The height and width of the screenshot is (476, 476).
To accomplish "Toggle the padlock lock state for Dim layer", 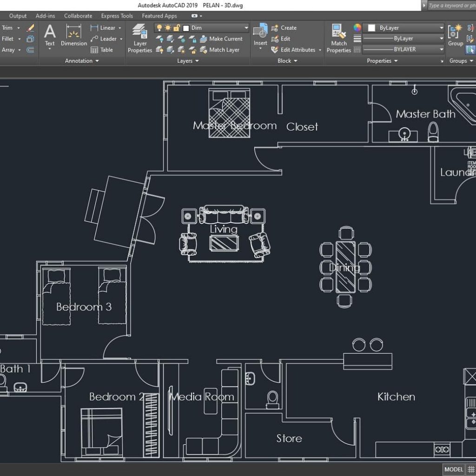I will pos(177,28).
